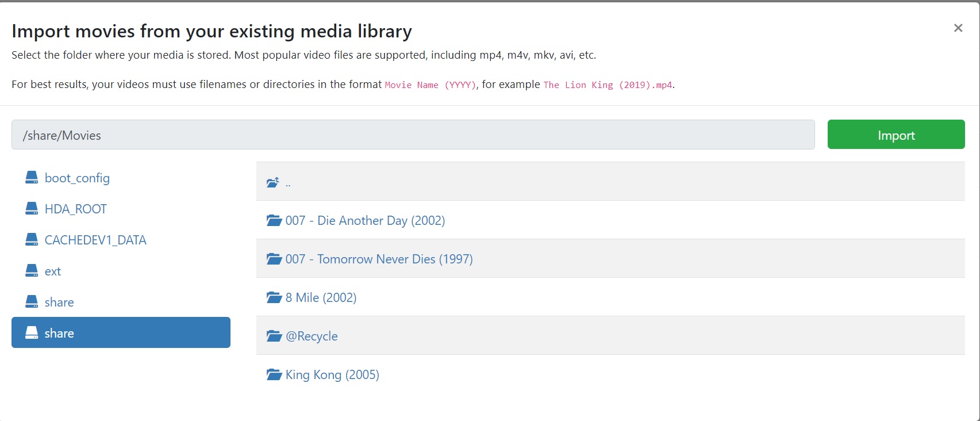Select the highlighted share drive entry
980x421 pixels.
click(x=121, y=333)
